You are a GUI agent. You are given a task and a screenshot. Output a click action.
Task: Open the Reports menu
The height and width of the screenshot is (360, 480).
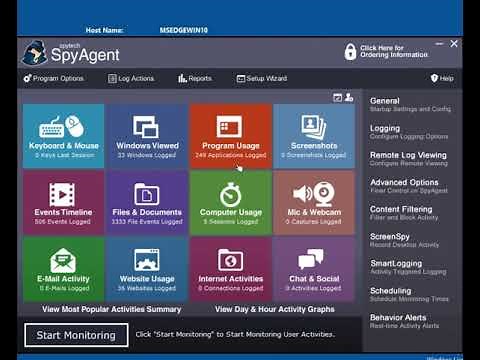(195, 78)
